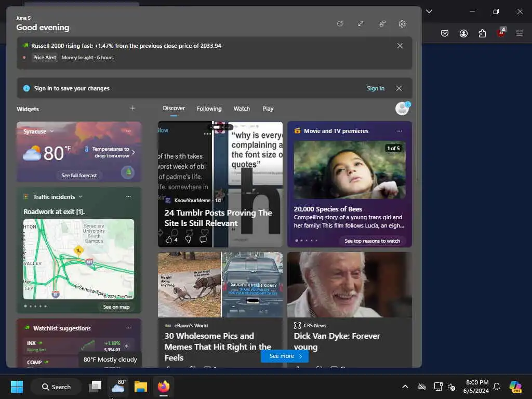Open 20,000 Species of Bees thumbnail
Screen dimensions: 532x399
[x=350, y=170]
